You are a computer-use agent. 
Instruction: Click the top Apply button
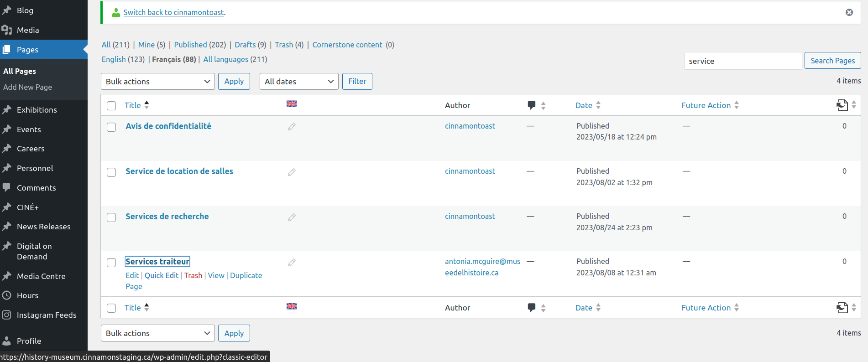234,81
